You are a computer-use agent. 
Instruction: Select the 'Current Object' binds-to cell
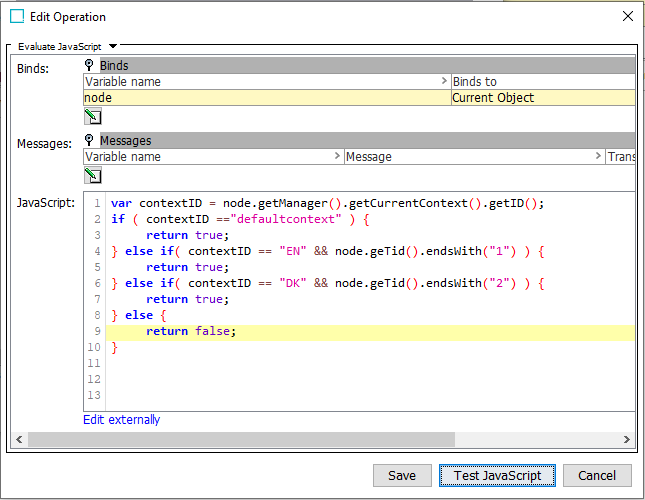click(542, 98)
